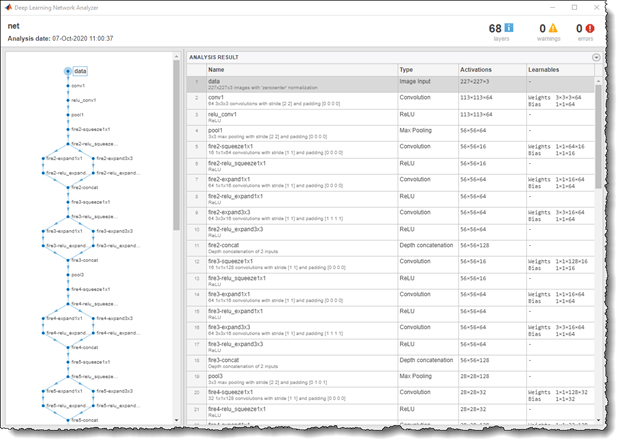
Task: Select table row fire2-expand1x1 layer name
Action: click(x=229, y=179)
